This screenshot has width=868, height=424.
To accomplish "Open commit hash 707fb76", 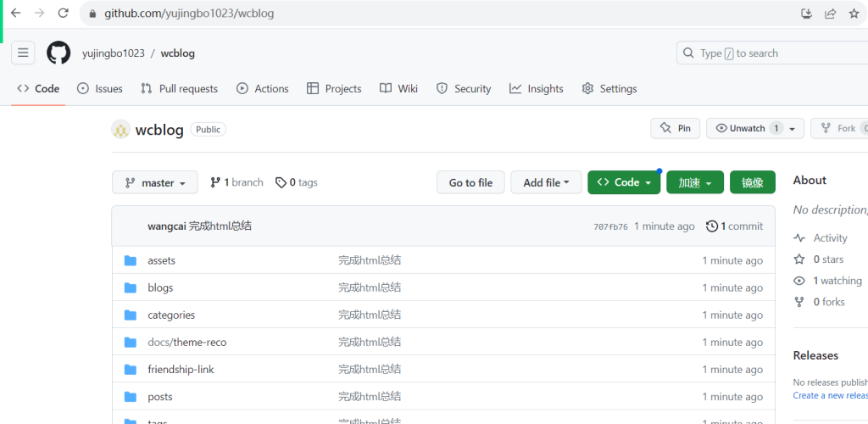I will pyautogui.click(x=610, y=226).
